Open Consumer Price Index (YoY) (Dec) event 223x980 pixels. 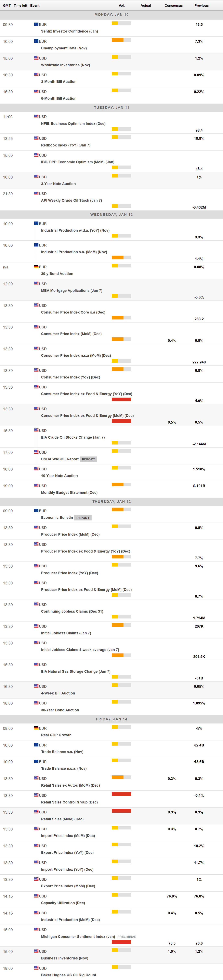tap(70, 377)
